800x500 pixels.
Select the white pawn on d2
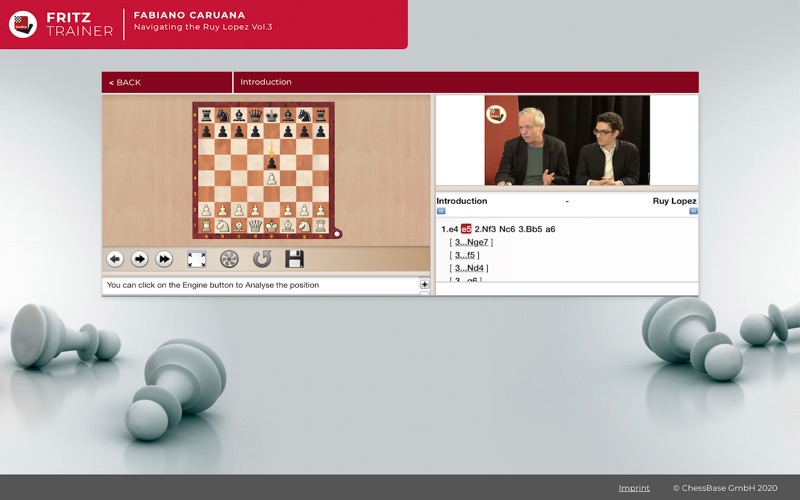click(255, 210)
